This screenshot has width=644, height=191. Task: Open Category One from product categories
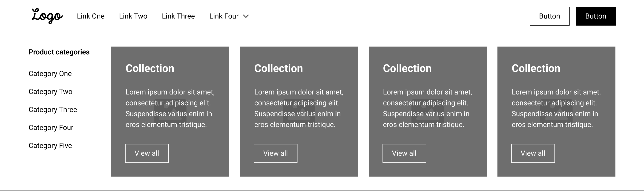click(50, 73)
